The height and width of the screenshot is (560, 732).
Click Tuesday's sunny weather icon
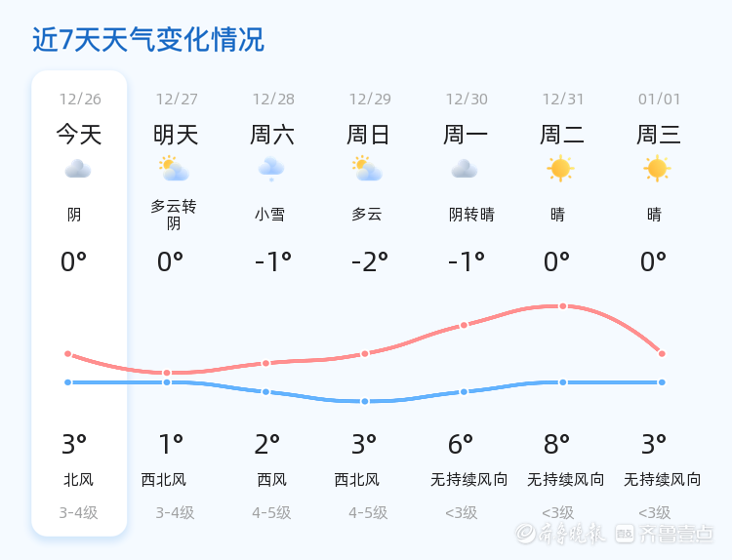click(560, 169)
